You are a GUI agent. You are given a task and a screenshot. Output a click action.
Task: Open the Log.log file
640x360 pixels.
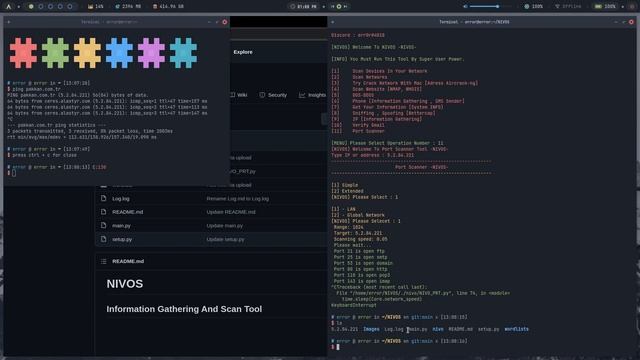(121, 199)
